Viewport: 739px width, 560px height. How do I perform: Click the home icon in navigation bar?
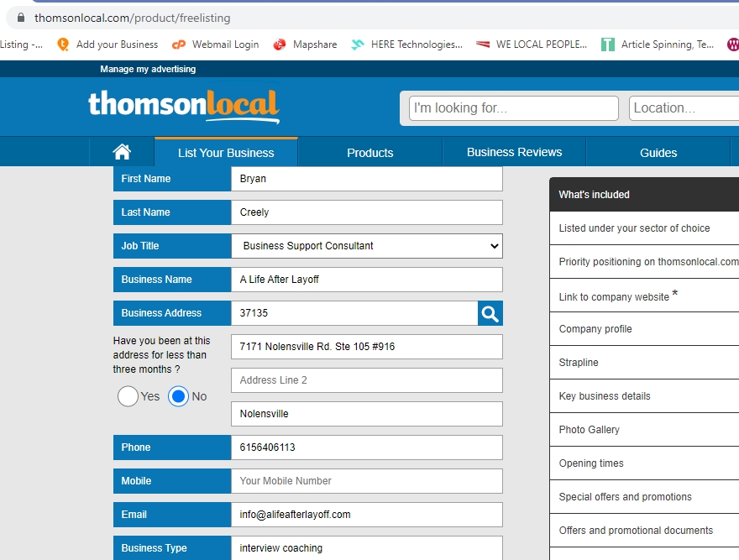tap(122, 152)
